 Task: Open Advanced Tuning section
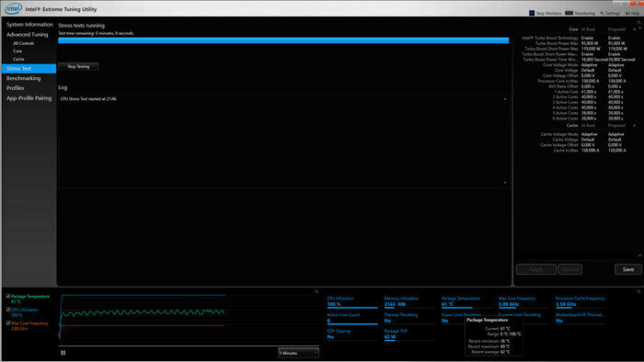click(27, 34)
